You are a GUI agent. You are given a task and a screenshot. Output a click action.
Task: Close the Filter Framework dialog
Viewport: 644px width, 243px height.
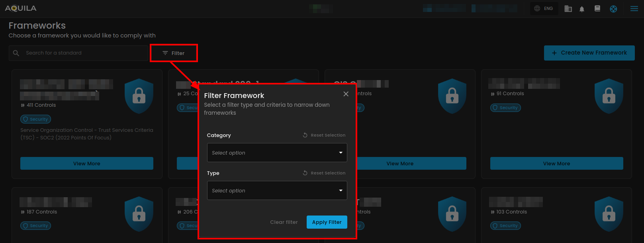click(x=346, y=94)
